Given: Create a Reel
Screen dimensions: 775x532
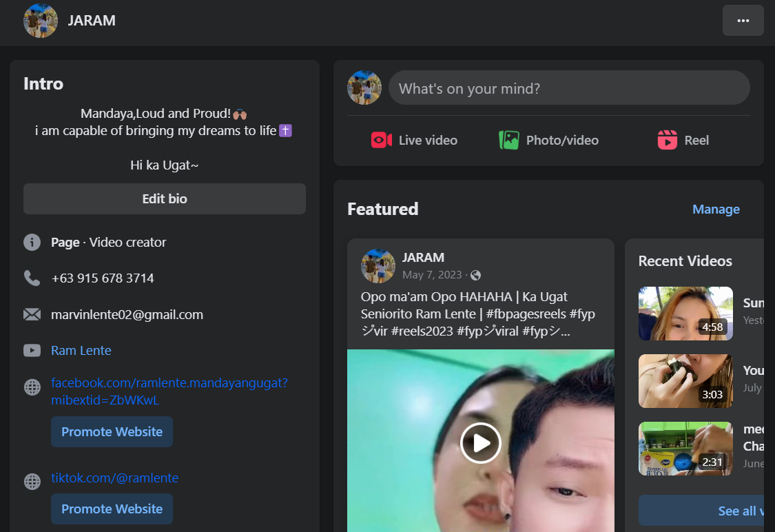Looking at the screenshot, I should [683, 141].
